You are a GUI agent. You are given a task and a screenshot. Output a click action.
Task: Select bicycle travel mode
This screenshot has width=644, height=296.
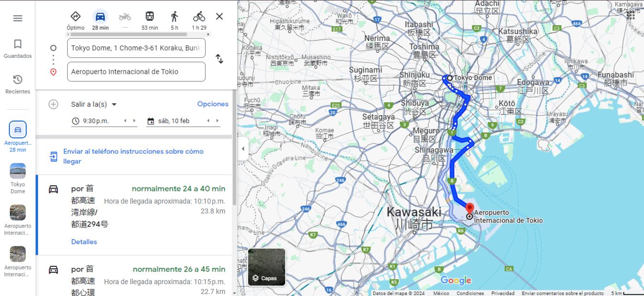coord(199,17)
